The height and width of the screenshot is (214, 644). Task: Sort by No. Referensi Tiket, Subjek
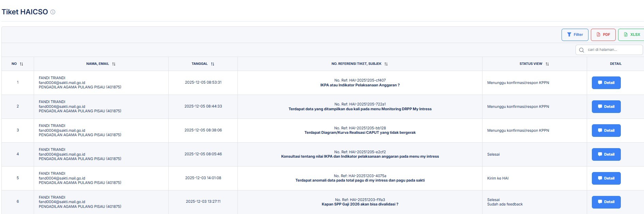[386, 64]
